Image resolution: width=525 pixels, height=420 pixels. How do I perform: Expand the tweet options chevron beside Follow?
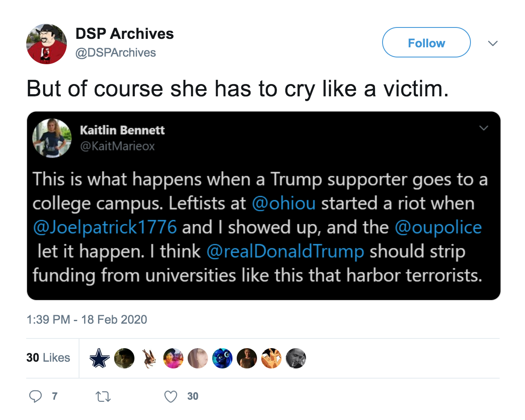click(x=492, y=43)
